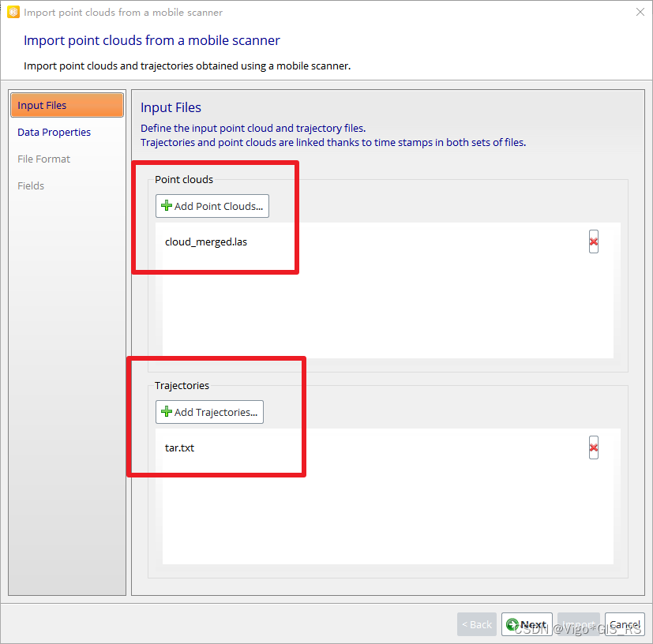Select the cloud_merged.las entry
The height and width of the screenshot is (644, 653).
(206, 241)
